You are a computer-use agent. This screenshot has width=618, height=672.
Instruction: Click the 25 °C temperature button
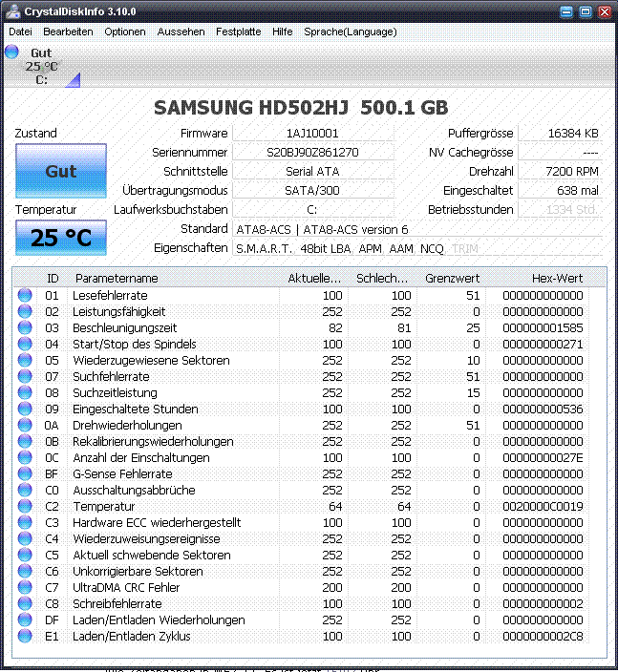click(x=61, y=238)
